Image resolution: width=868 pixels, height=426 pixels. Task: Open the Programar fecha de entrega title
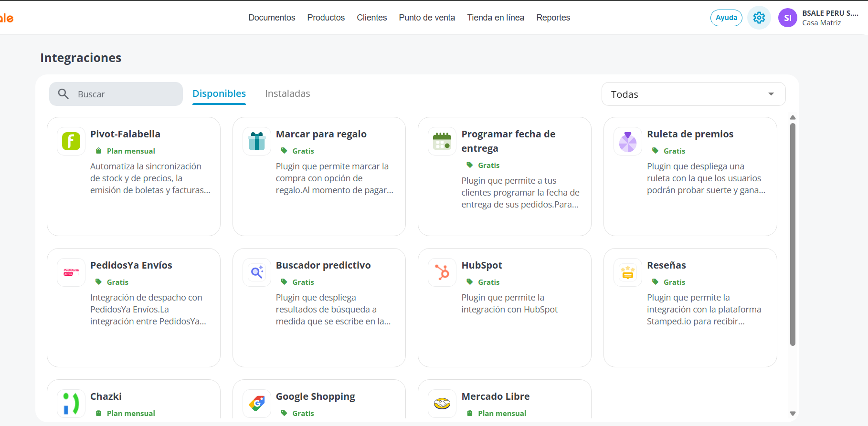point(508,141)
